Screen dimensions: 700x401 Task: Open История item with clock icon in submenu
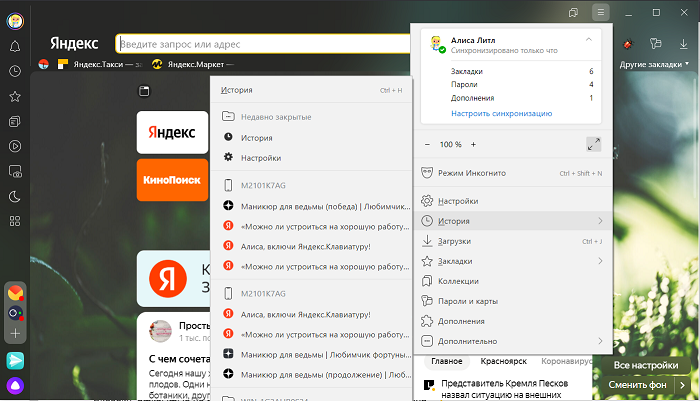pyautogui.click(x=311, y=138)
